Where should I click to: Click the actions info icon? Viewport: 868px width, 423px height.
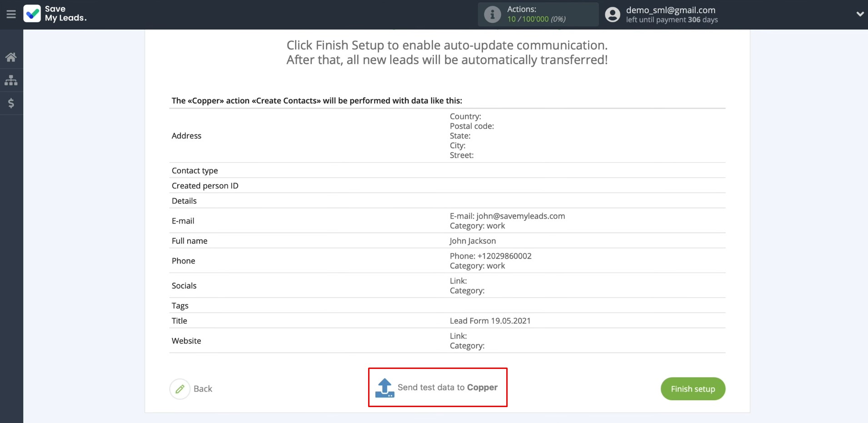[492, 15]
